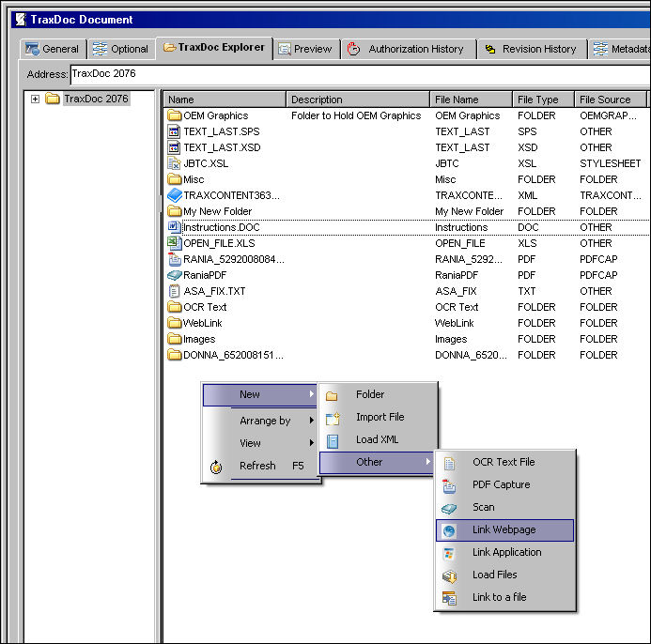This screenshot has width=651, height=644.
Task: Open the Authorization History tab
Action: tap(409, 49)
